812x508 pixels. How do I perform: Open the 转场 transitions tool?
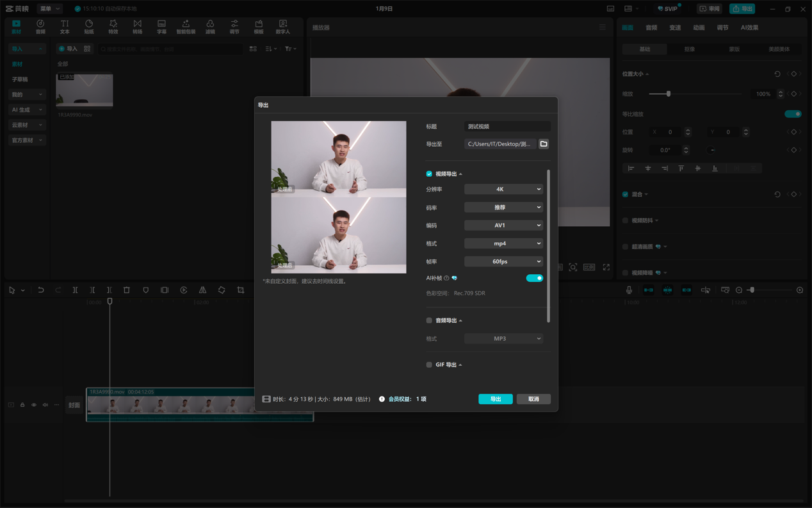click(x=137, y=27)
